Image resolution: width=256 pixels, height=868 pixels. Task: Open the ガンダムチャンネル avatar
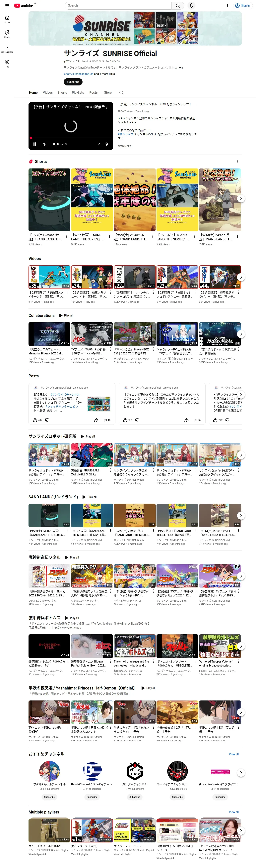135,771
